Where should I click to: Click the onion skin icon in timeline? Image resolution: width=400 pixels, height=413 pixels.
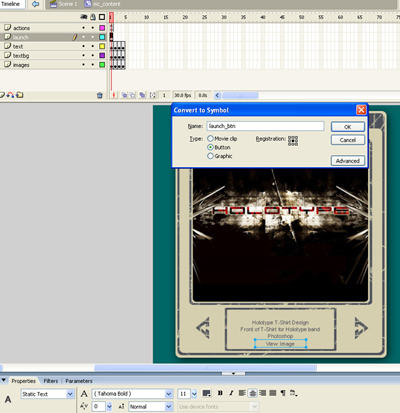124,95
